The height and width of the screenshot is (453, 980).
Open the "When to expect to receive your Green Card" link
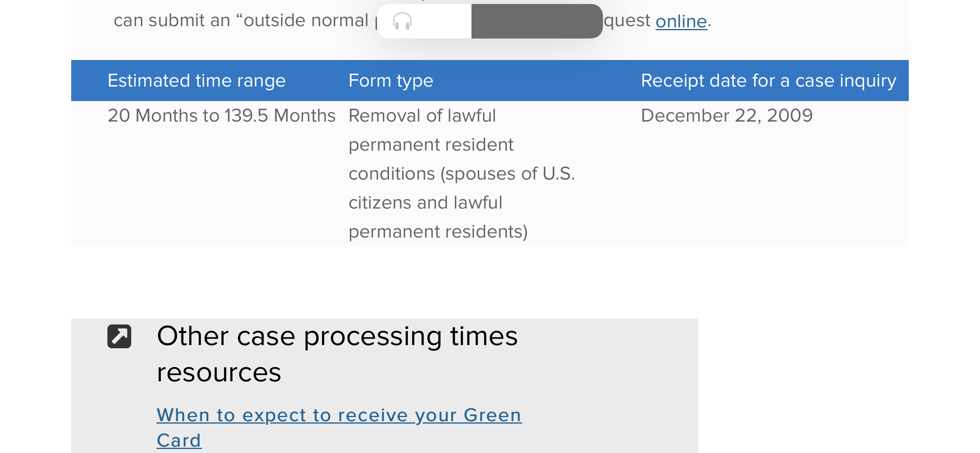point(339,427)
